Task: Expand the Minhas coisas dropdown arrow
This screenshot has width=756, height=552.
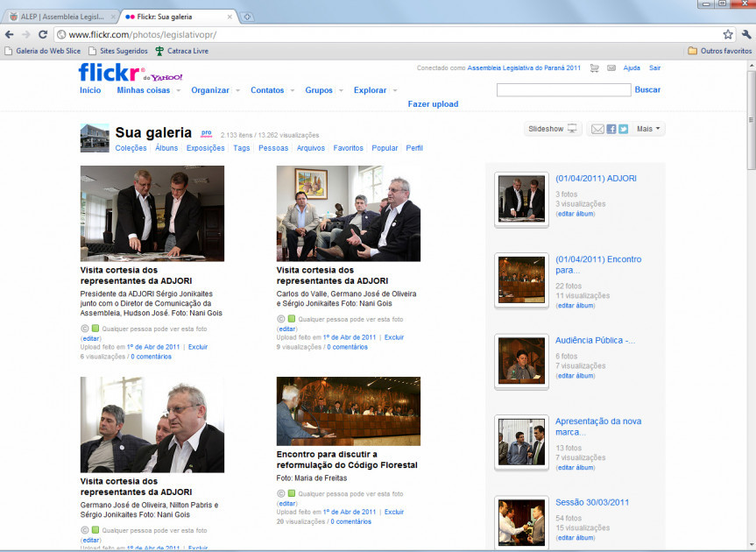Action: coord(179,90)
